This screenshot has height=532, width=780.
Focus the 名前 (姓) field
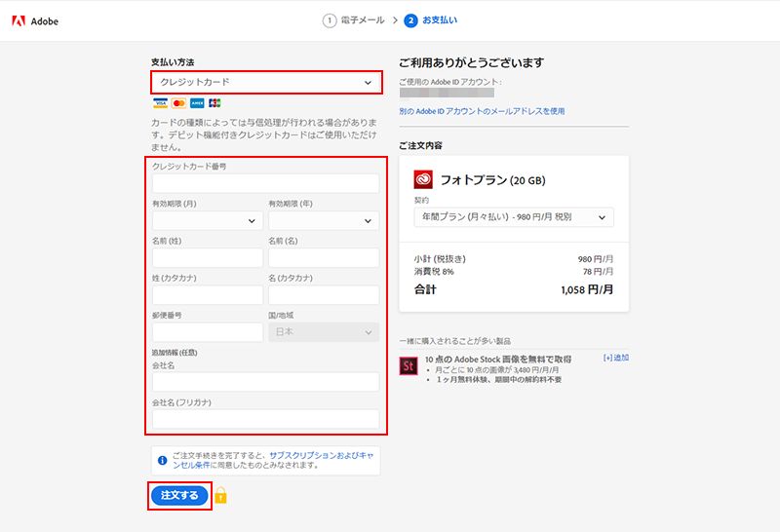(x=208, y=258)
